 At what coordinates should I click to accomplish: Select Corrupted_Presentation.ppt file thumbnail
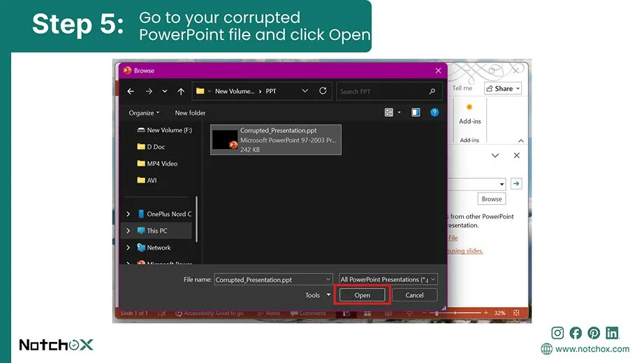[225, 140]
